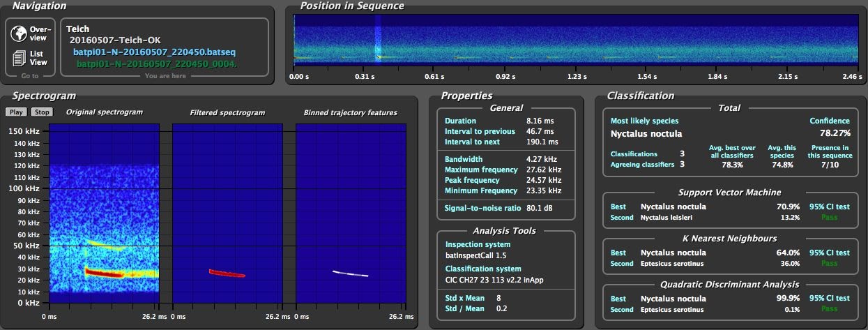Click the Filtered spectrogram panel
Viewport: 868px width, 330px height.
(x=227, y=213)
